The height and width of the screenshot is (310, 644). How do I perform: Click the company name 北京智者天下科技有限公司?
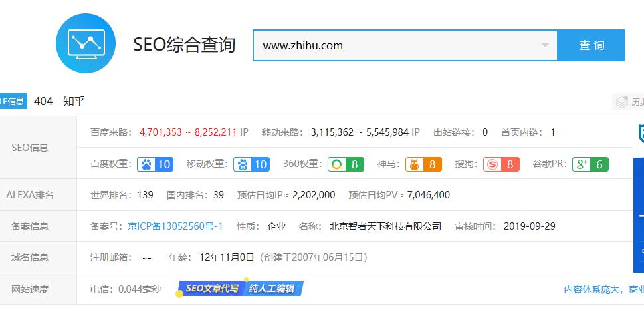pos(385,226)
